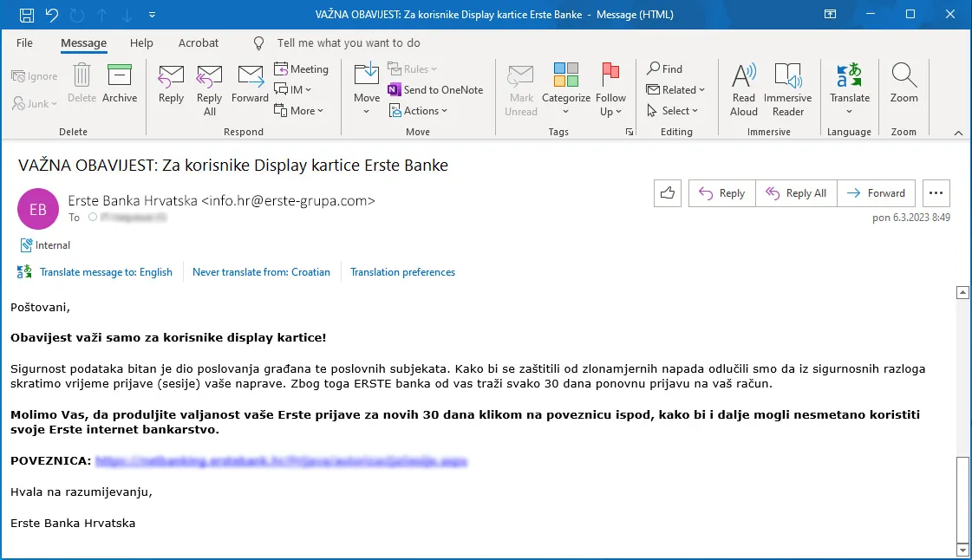Switch to the Message tab

84,42
